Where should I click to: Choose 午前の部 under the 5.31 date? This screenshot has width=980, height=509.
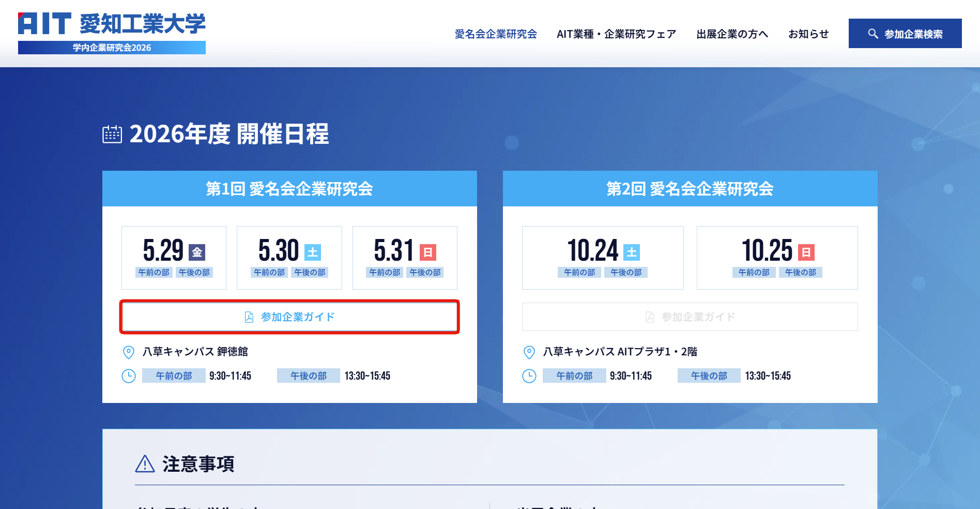coord(385,273)
